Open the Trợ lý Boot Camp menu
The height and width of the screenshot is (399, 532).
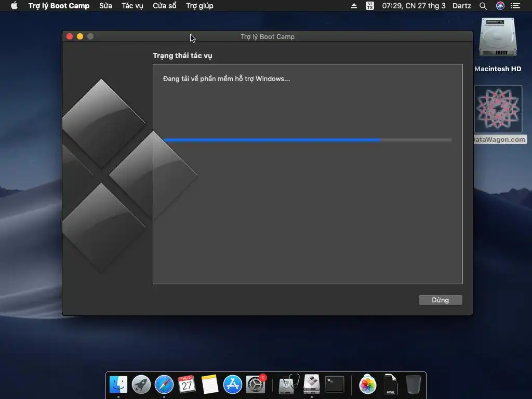point(59,6)
